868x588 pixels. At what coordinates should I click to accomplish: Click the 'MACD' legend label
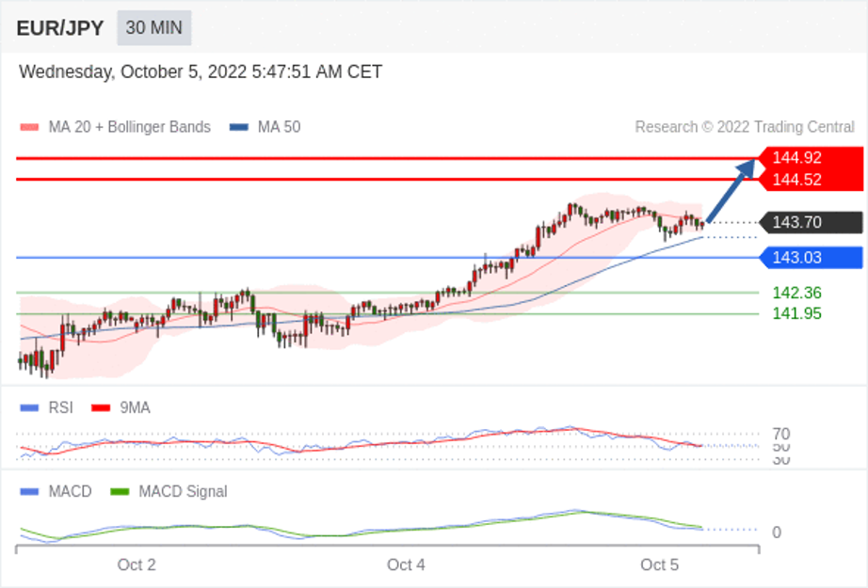[x=70, y=492]
